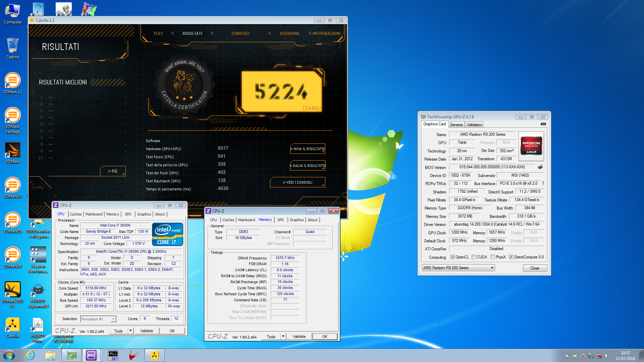Launch the 3DMark03 desktop shortcut
The image size is (644, 362).
coord(13,188)
